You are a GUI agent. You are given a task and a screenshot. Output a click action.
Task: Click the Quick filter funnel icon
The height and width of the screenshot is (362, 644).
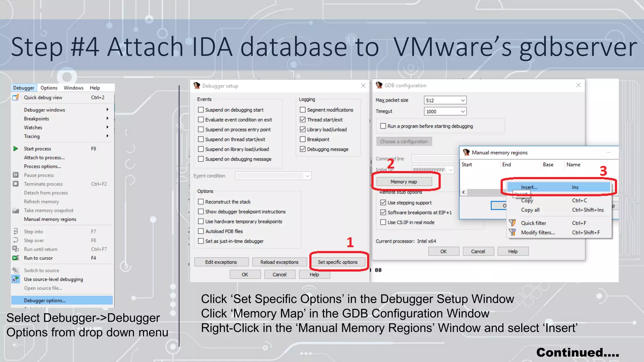512,223
